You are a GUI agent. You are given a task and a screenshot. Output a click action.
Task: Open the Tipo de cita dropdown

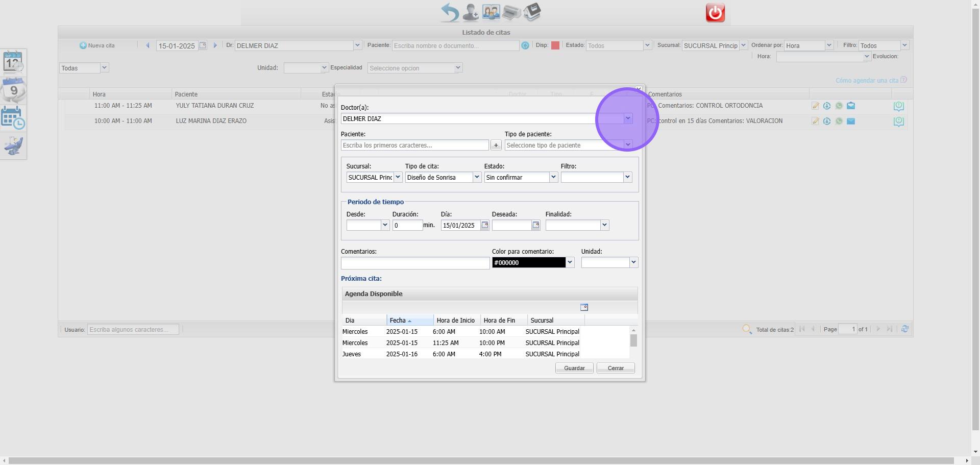[476, 177]
